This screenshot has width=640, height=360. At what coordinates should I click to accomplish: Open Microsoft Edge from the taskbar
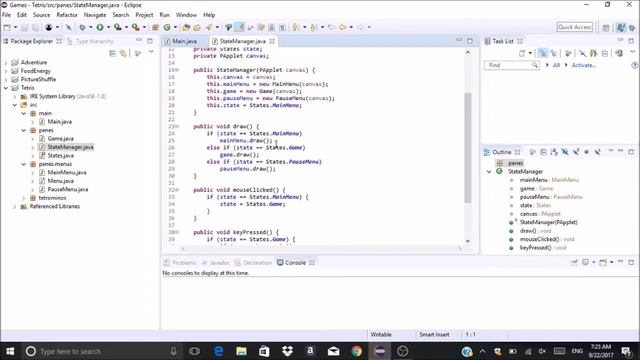218,351
